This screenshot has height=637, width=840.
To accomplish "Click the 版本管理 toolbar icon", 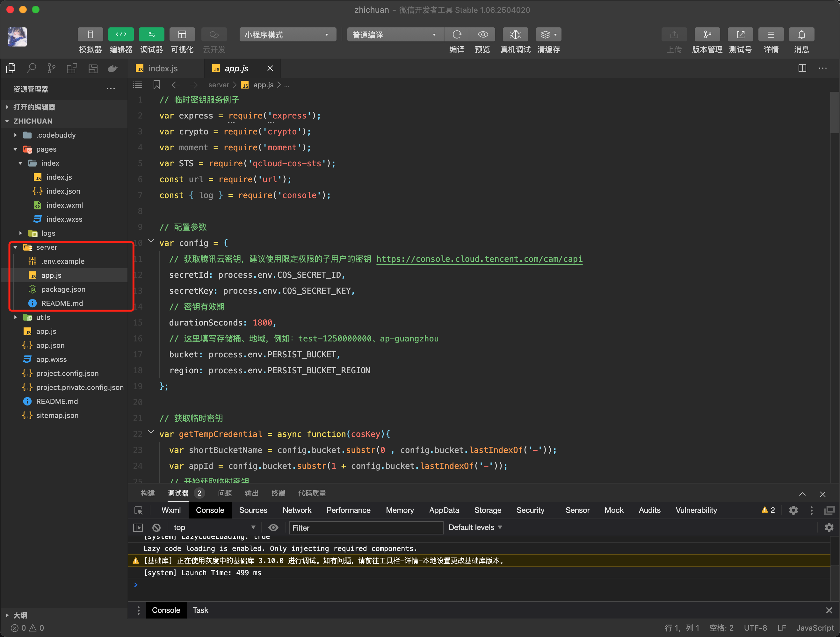I will click(707, 34).
